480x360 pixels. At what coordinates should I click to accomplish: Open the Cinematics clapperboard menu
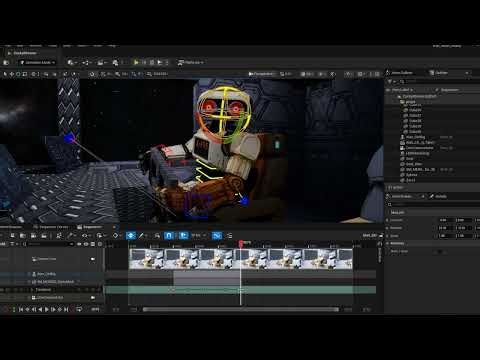tap(101, 62)
